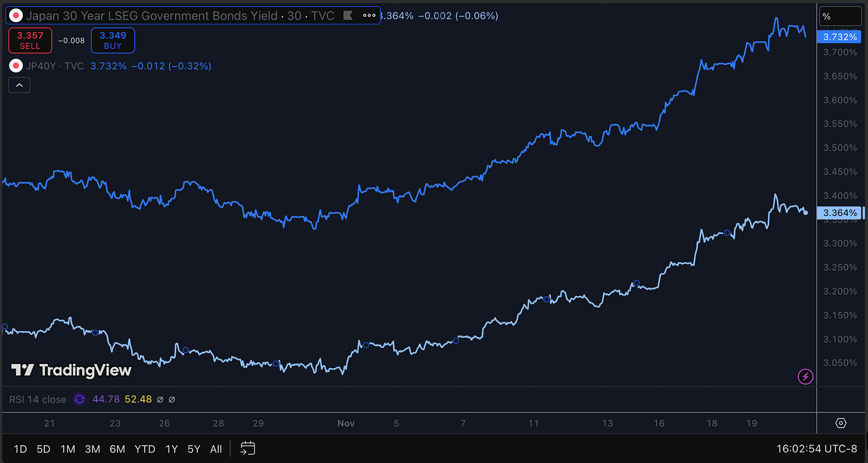Click the JP40Y value 3.732% −0.012 (−0.32%)
868x463 pixels.
[151, 66]
